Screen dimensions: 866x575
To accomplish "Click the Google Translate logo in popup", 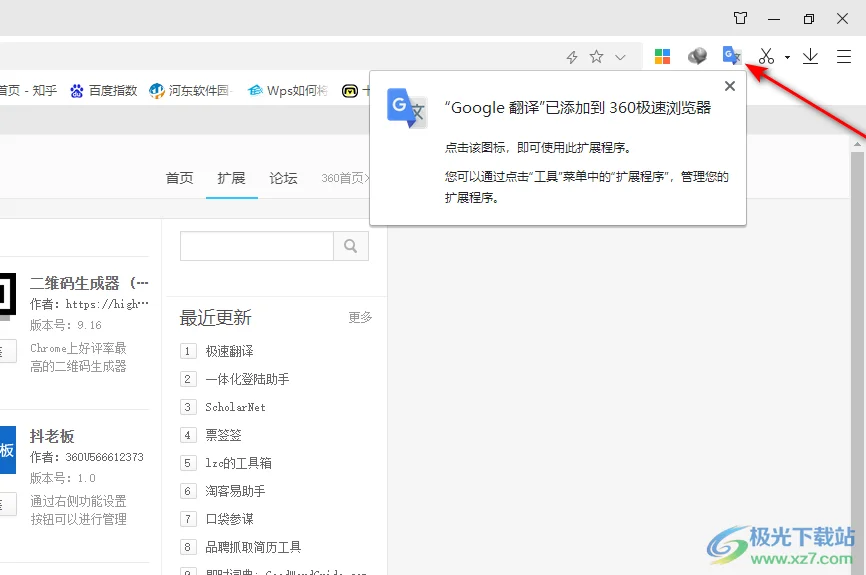I will tap(407, 108).
